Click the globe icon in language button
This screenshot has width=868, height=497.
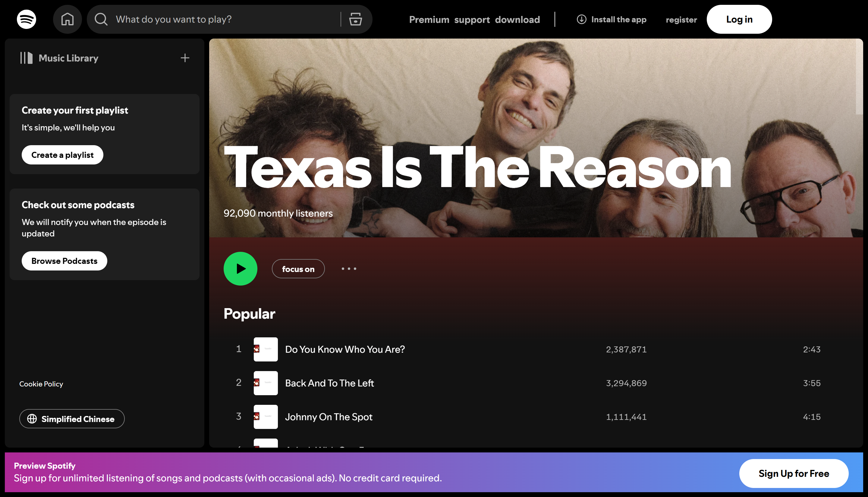click(32, 419)
